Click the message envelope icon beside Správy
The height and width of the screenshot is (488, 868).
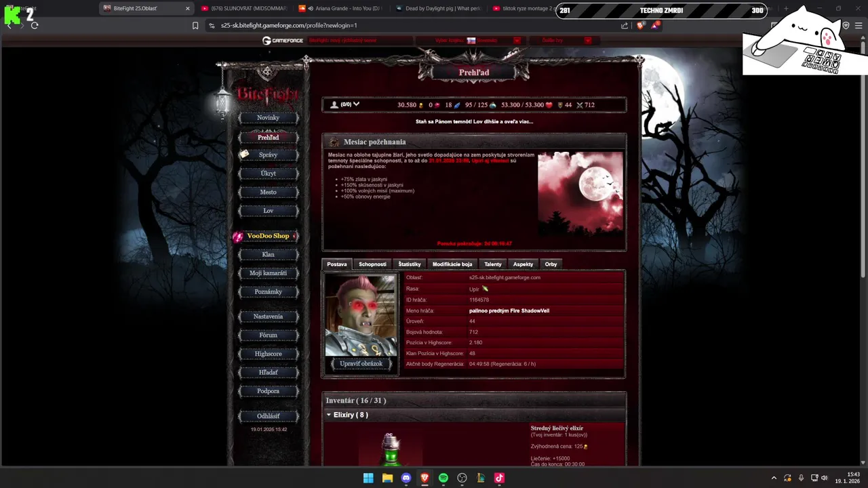click(244, 155)
